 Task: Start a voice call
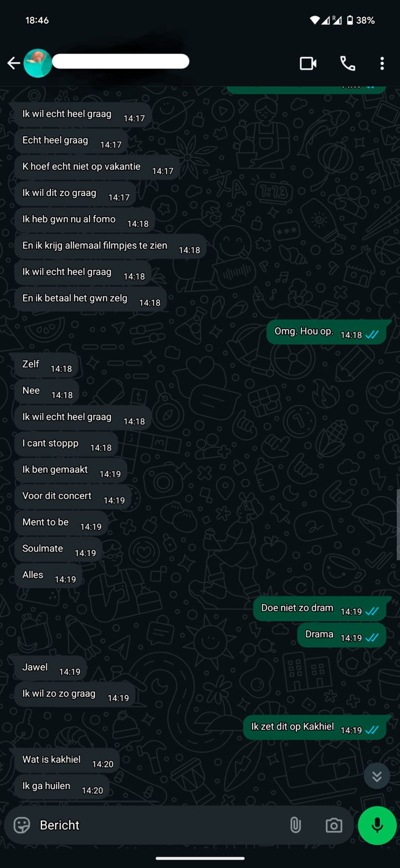(347, 63)
